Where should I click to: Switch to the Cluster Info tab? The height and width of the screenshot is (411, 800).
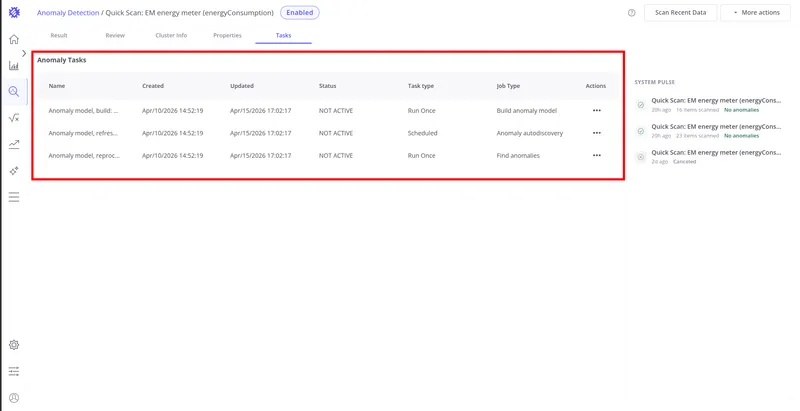171,35
